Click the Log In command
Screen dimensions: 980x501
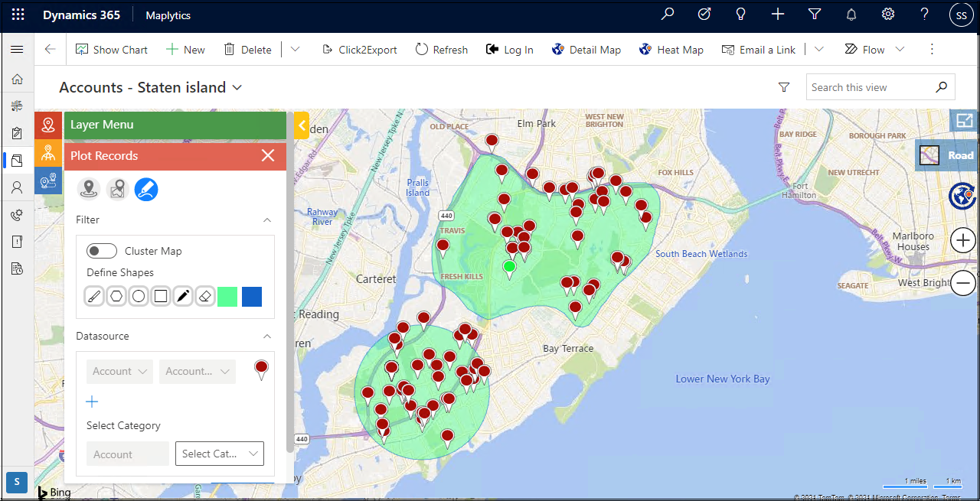[510, 49]
